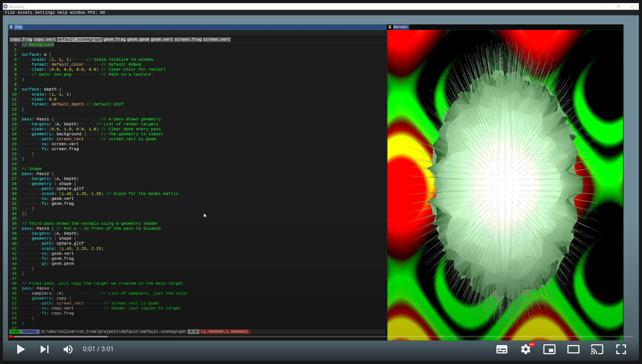The width and height of the screenshot is (642, 364).
Task: Toggle subtitles captions button
Action: [502, 349]
